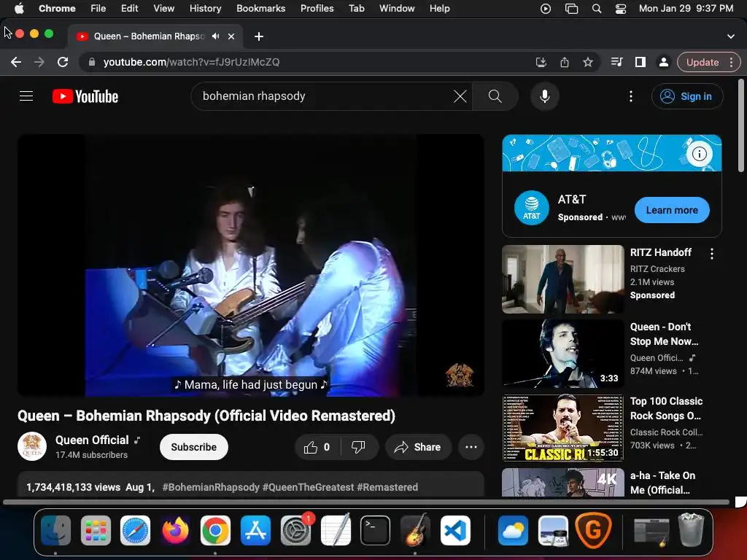Open AT&T ad info icon

tap(699, 154)
